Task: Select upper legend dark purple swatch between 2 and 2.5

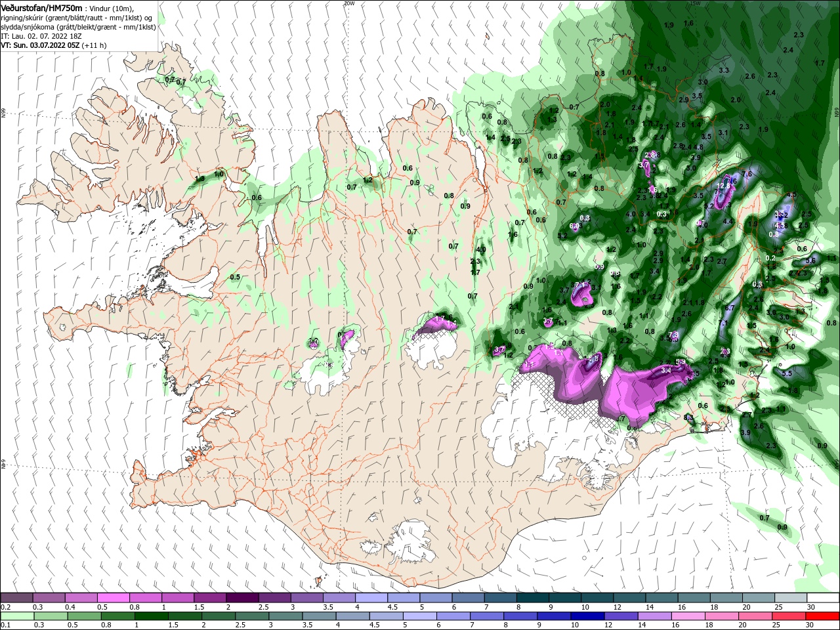Action: tap(242, 598)
